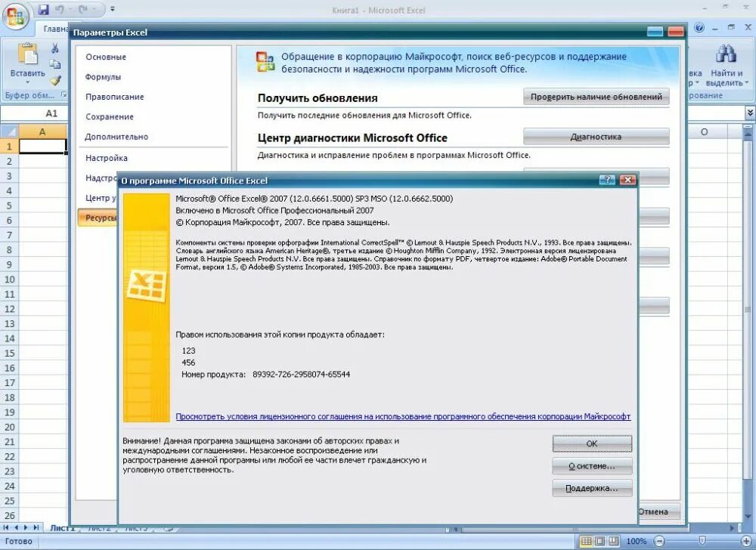
Task: Open the license agreement link in About dialog
Action: [x=403, y=415]
